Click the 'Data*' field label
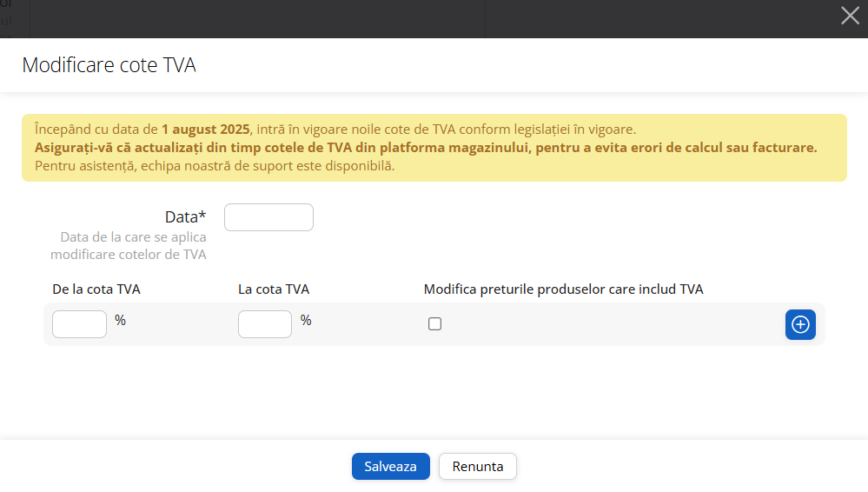This screenshot has height=492, width=868. click(x=185, y=216)
